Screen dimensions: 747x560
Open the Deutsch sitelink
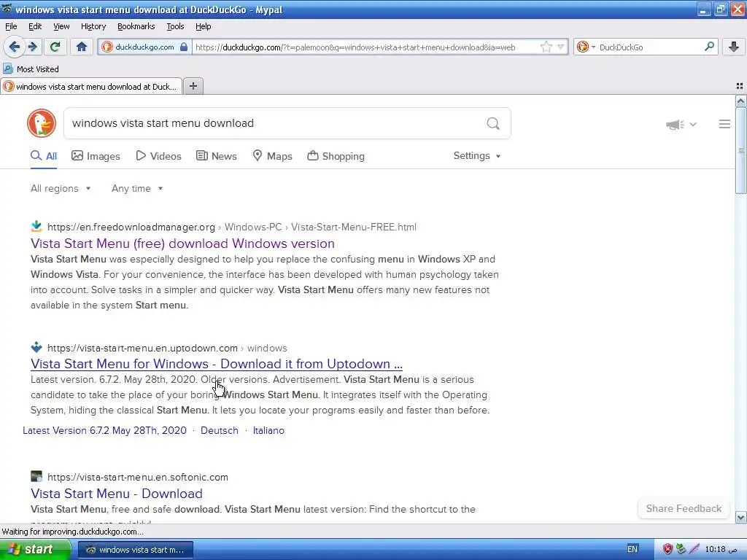[x=219, y=430]
